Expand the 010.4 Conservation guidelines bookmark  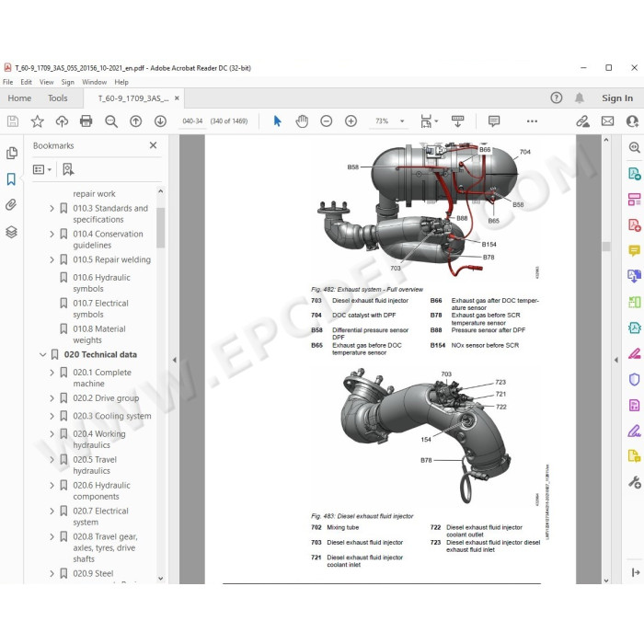[x=52, y=234]
